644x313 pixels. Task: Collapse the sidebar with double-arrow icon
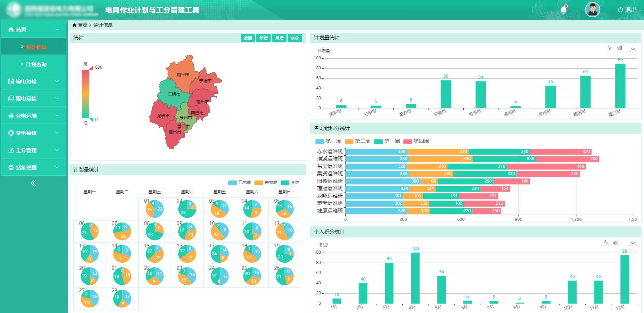33,183
